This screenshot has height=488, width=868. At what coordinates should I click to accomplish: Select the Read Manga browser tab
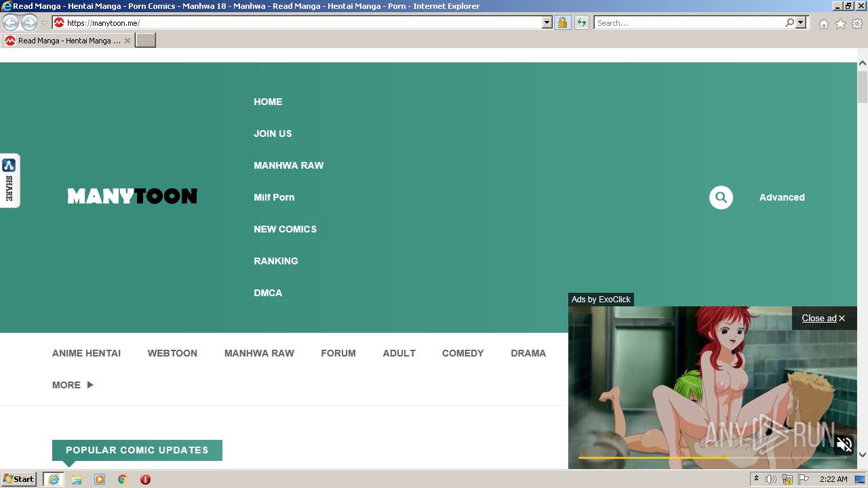68,41
